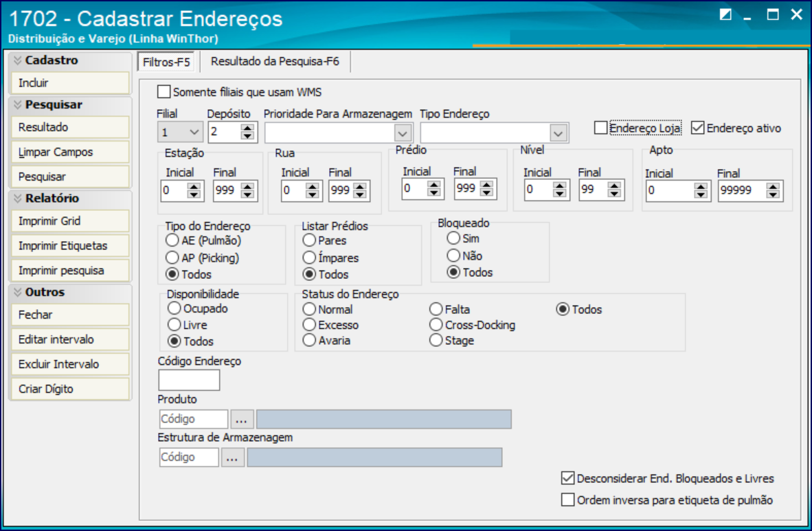Click the Apto Inicial spinner arrows
This screenshot has width=812, height=531.
pyautogui.click(x=701, y=191)
